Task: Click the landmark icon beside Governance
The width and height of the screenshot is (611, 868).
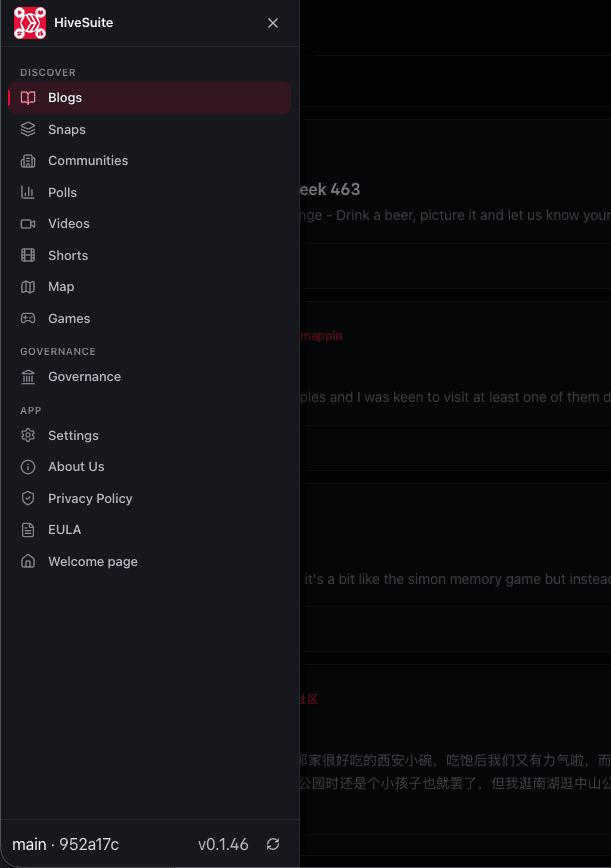Action: 28,377
